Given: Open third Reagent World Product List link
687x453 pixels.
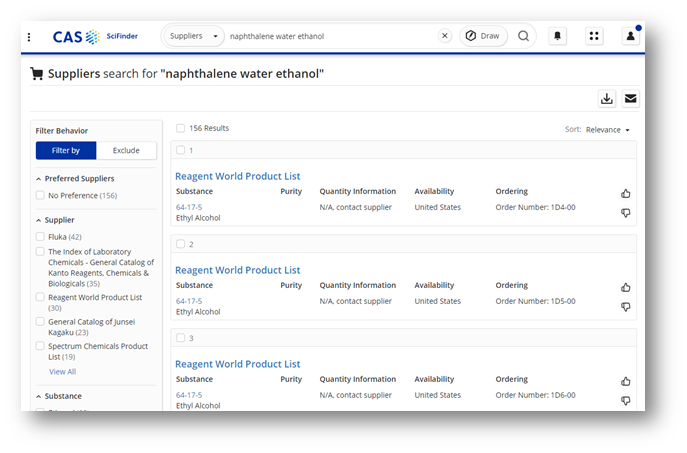Looking at the screenshot, I should [x=238, y=364].
